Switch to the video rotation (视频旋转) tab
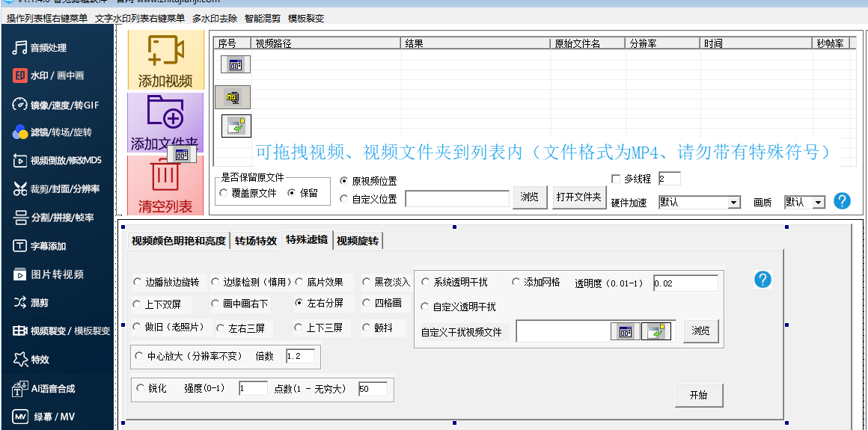Image resolution: width=868 pixels, height=430 pixels. pos(358,241)
